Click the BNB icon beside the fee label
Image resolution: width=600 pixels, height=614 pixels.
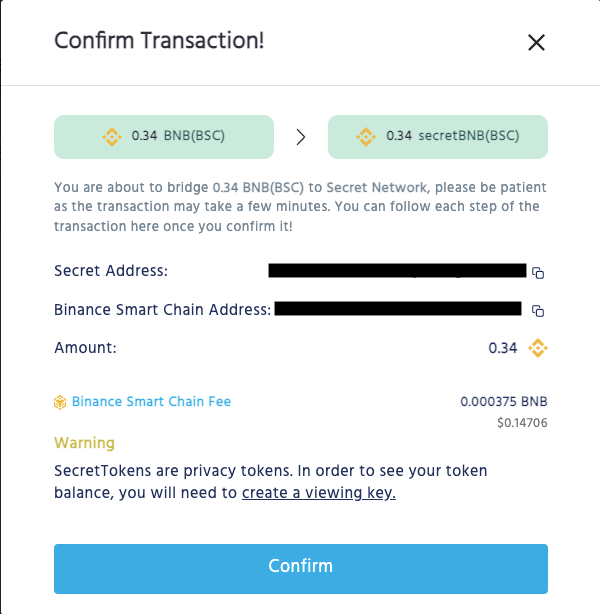pos(60,402)
